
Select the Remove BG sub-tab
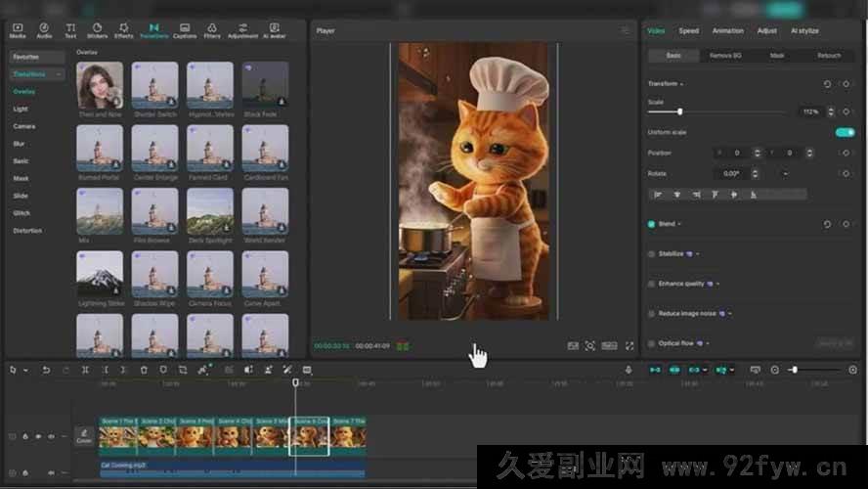tap(724, 56)
